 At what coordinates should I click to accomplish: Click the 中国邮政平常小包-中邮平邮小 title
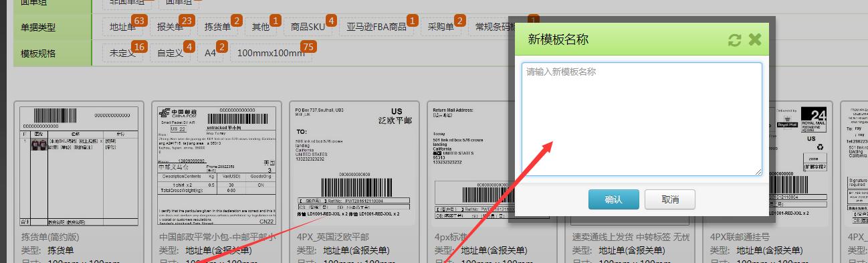pos(217,237)
